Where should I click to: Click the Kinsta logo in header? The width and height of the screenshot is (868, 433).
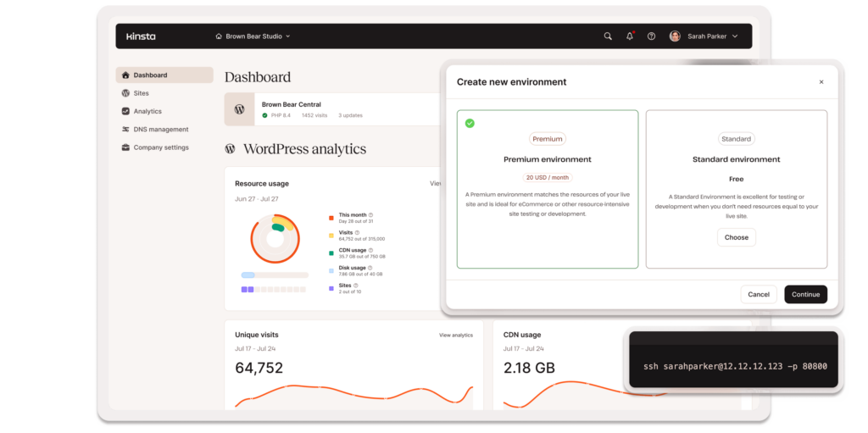pyautogui.click(x=141, y=36)
